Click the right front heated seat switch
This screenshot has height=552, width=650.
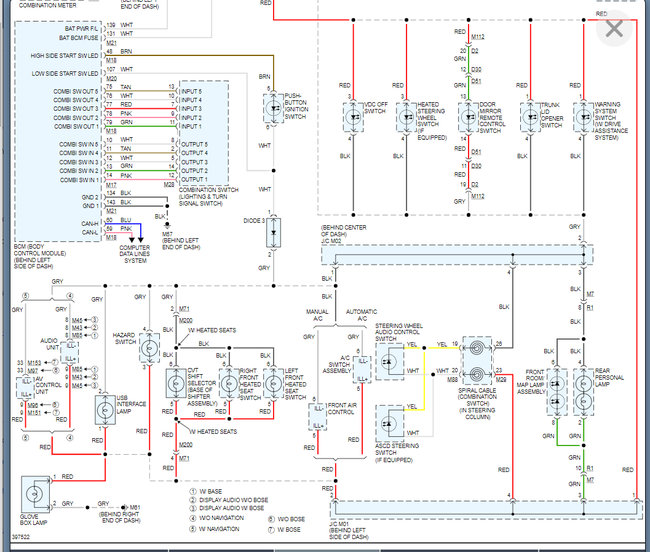[229, 384]
